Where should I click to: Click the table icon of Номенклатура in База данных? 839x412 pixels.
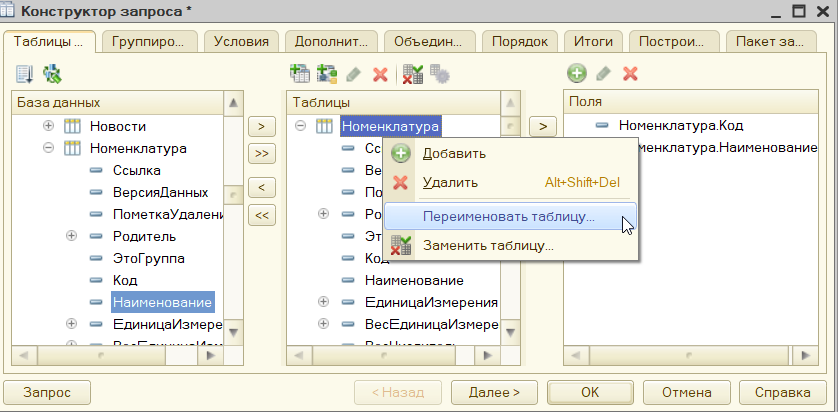point(72,148)
